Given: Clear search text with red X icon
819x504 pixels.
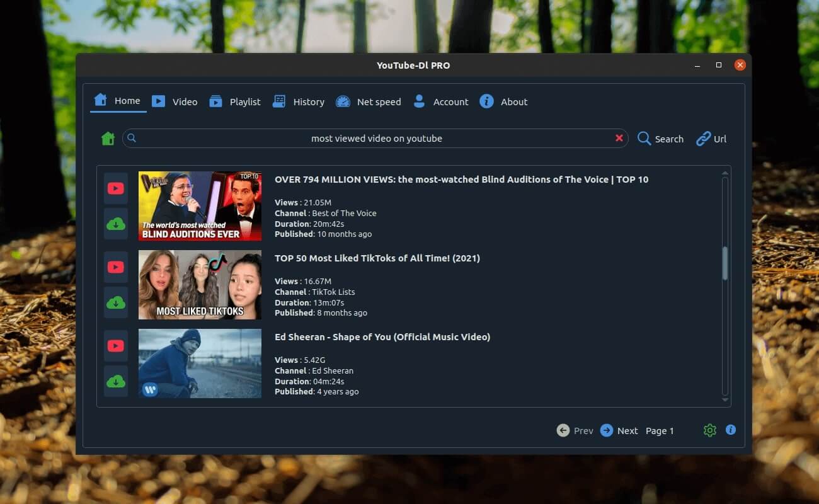Looking at the screenshot, I should point(619,139).
